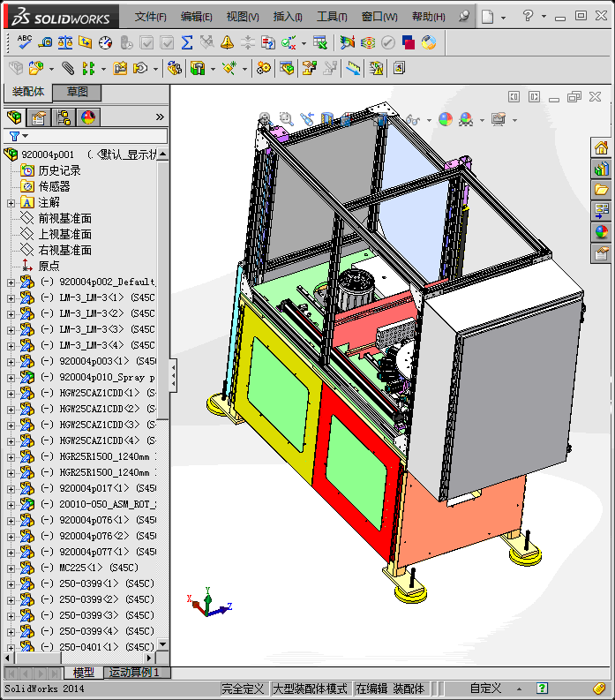The height and width of the screenshot is (700, 615).
Task: Open the filter dropdown arrow
Action: [x=26, y=136]
